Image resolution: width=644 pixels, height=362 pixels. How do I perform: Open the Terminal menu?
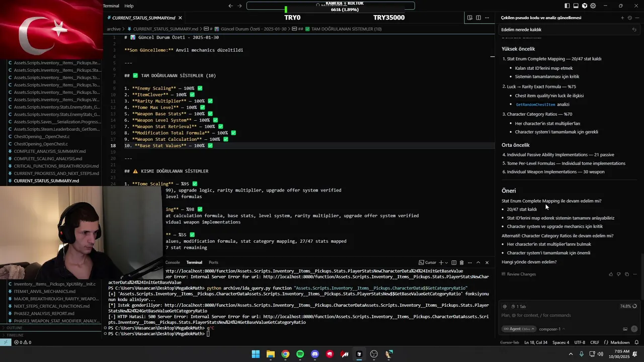(111, 6)
